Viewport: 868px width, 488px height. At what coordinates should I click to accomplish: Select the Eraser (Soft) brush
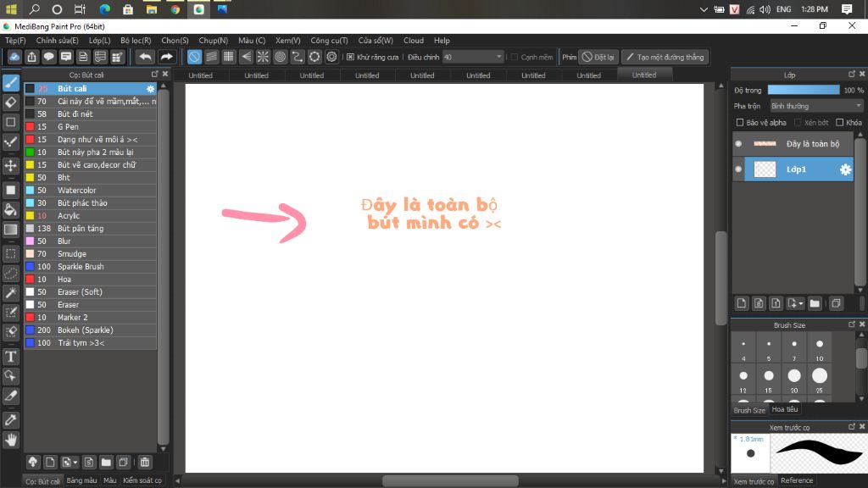pos(90,292)
